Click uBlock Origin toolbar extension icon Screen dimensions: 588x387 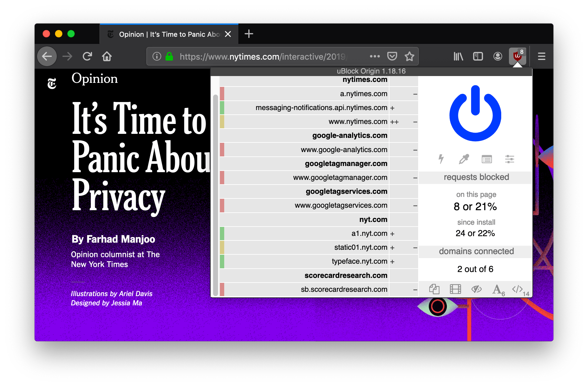(518, 56)
